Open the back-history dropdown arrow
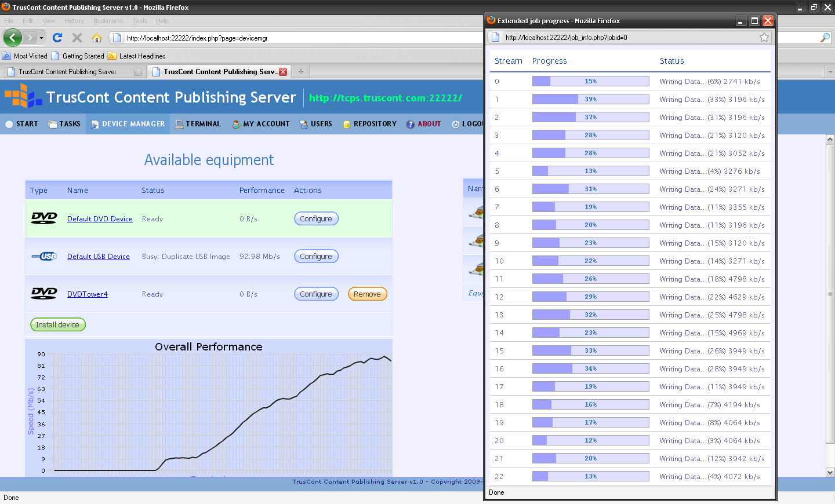 click(x=41, y=38)
